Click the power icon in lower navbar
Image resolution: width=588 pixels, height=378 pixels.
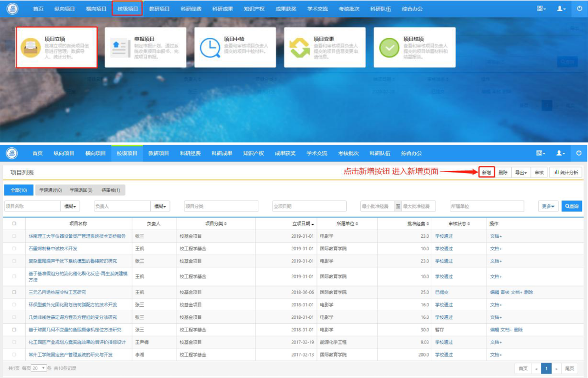click(x=579, y=153)
